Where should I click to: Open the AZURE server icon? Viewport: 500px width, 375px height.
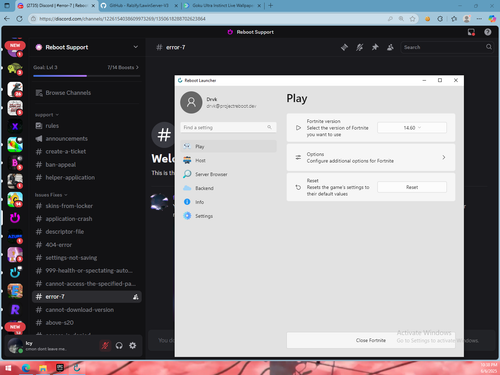[15, 236]
